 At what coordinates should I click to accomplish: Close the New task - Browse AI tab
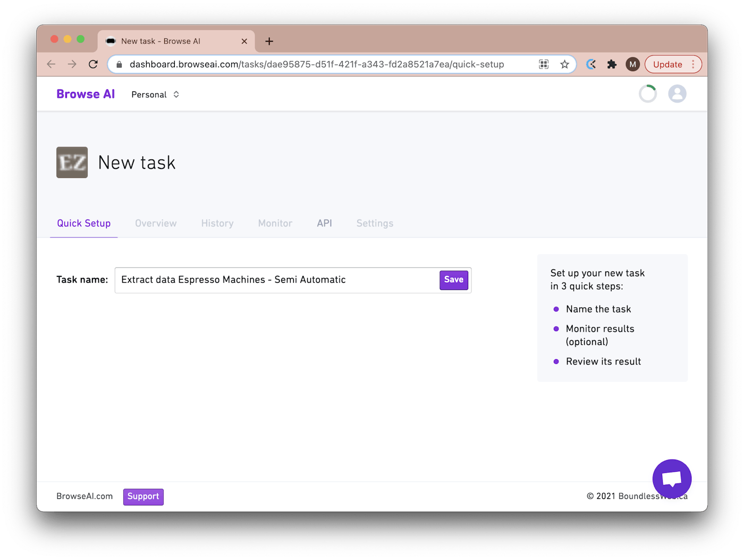click(x=244, y=41)
